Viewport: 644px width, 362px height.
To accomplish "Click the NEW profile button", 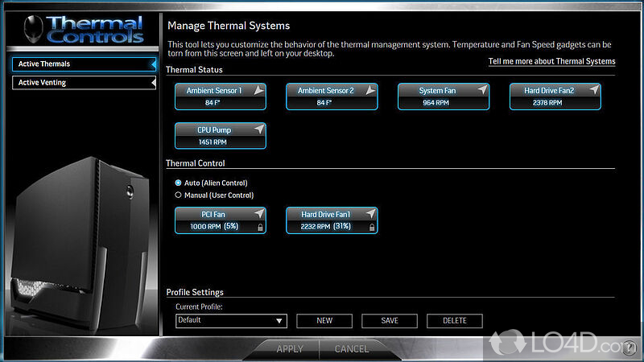I will tap(324, 321).
